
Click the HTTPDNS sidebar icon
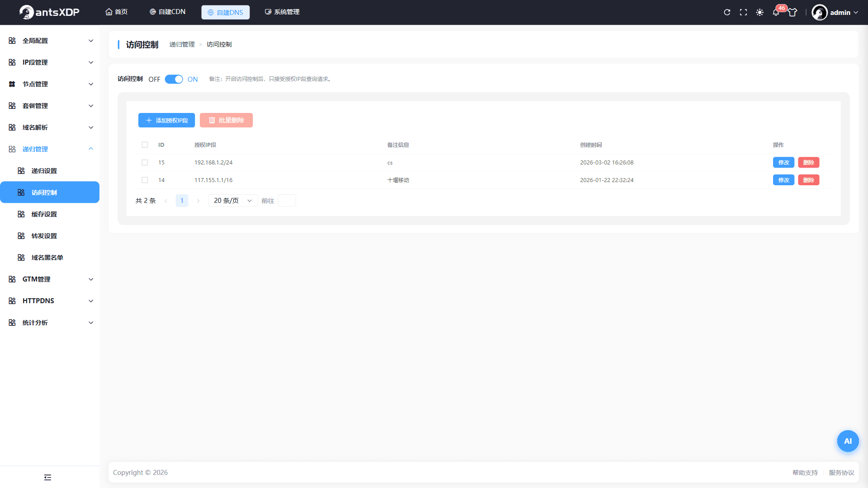click(12, 301)
